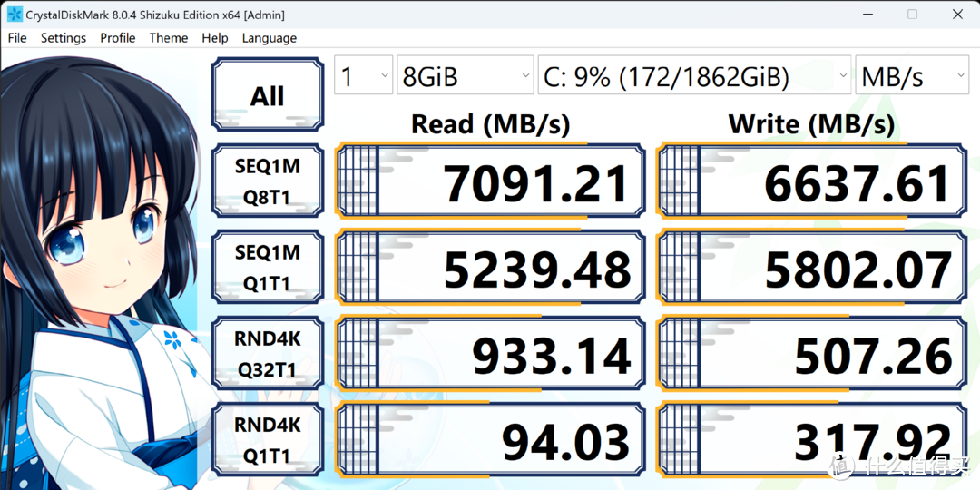Image resolution: width=980 pixels, height=490 pixels.
Task: Click the 5802.07 write result
Action: (812, 268)
